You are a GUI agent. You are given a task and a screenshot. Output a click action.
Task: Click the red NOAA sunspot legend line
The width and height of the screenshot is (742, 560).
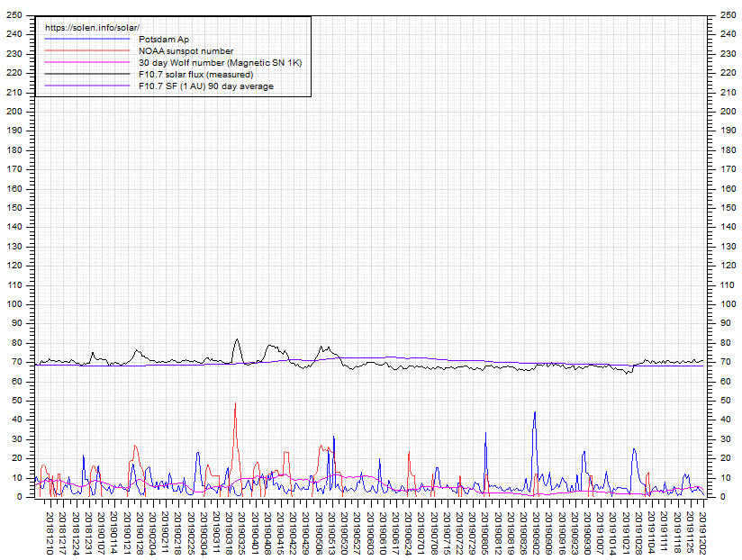coord(87,50)
